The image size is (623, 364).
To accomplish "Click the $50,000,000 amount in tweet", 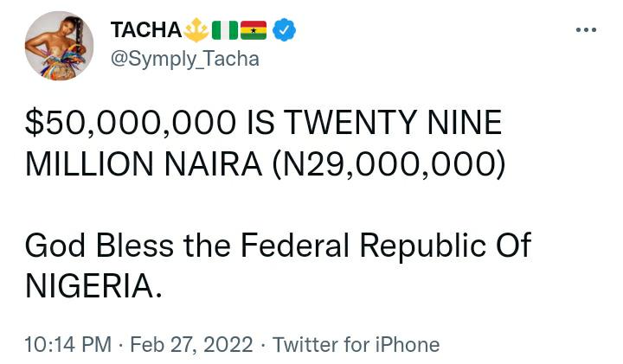I will (130, 123).
